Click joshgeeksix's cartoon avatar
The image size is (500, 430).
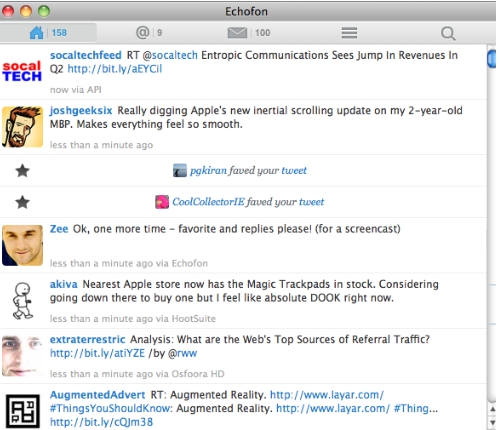tap(22, 127)
